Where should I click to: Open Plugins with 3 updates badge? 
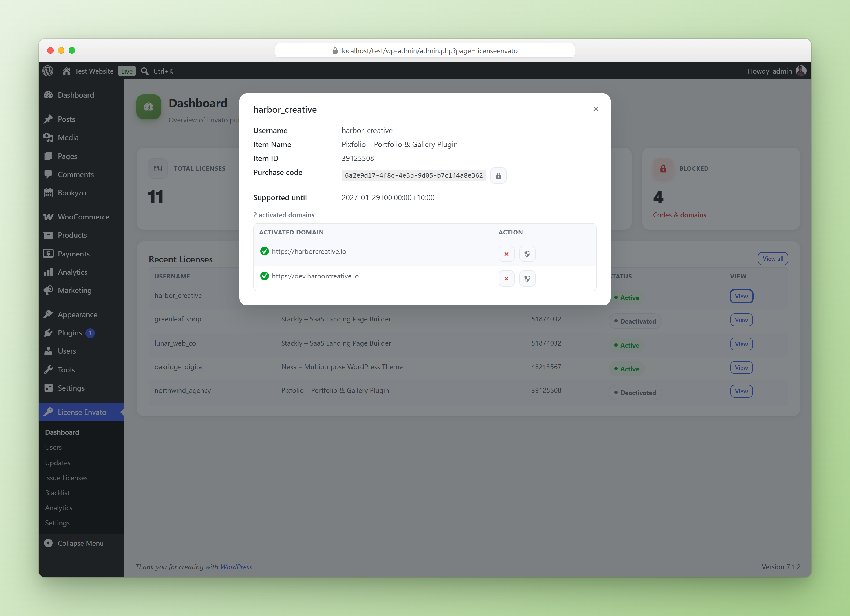click(x=81, y=333)
